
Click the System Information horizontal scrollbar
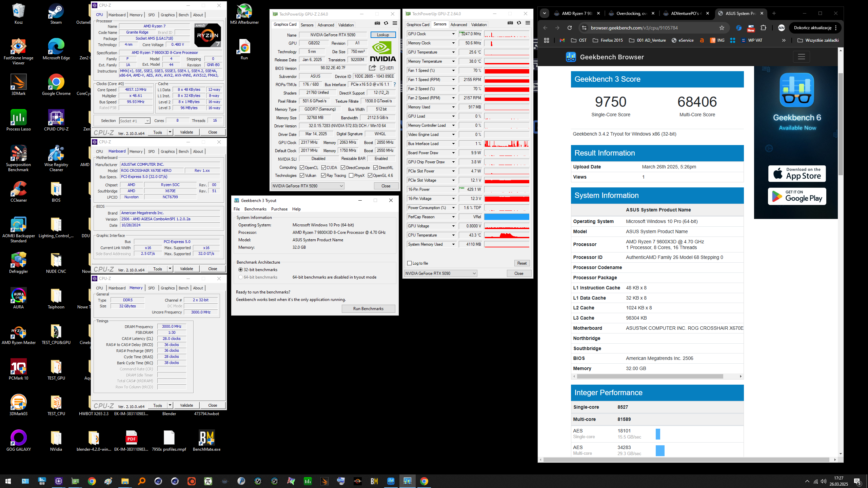point(650,377)
